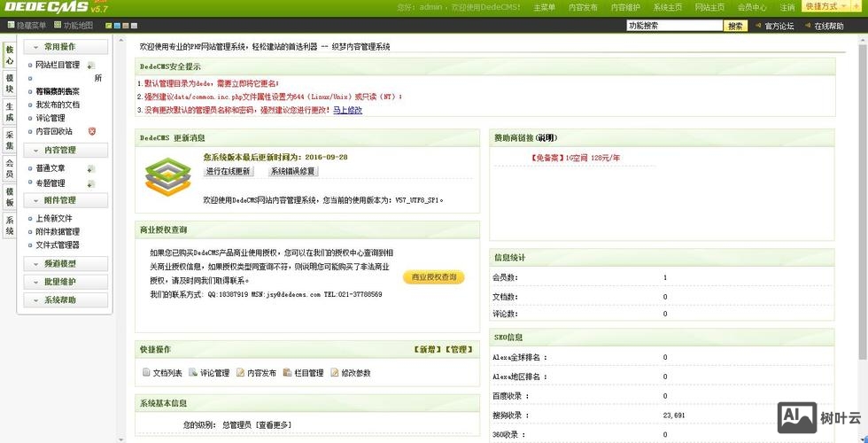Expand the 系统帮助 section
The height and width of the screenshot is (443, 868).
pos(66,299)
